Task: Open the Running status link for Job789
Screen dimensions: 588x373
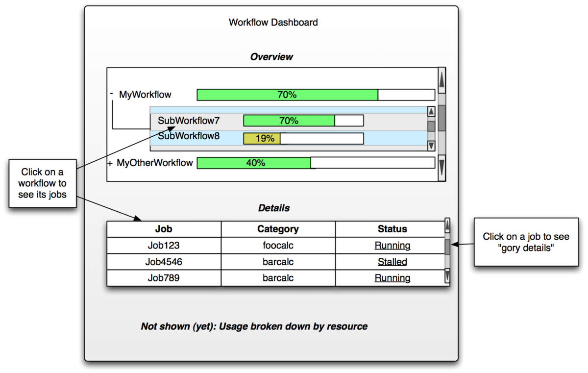Action: pyautogui.click(x=392, y=278)
